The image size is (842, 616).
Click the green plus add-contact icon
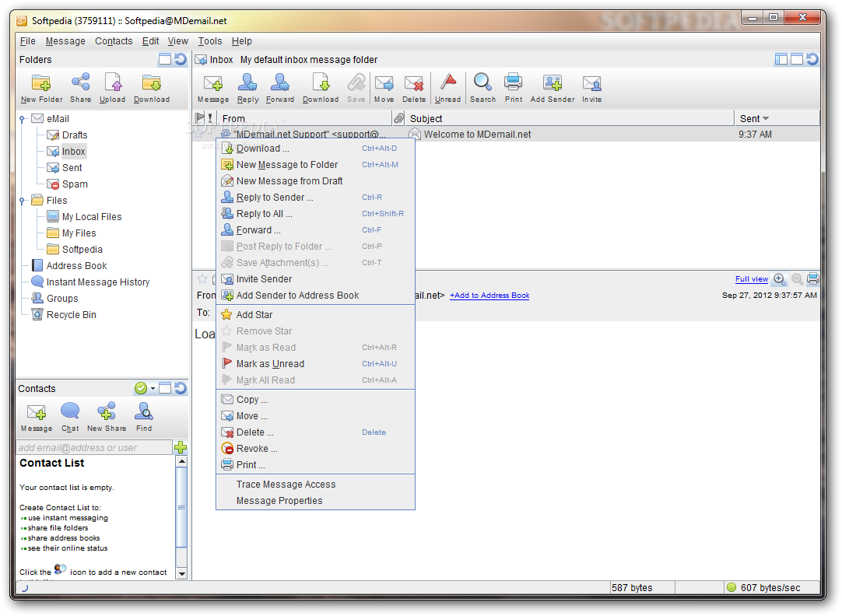181,447
